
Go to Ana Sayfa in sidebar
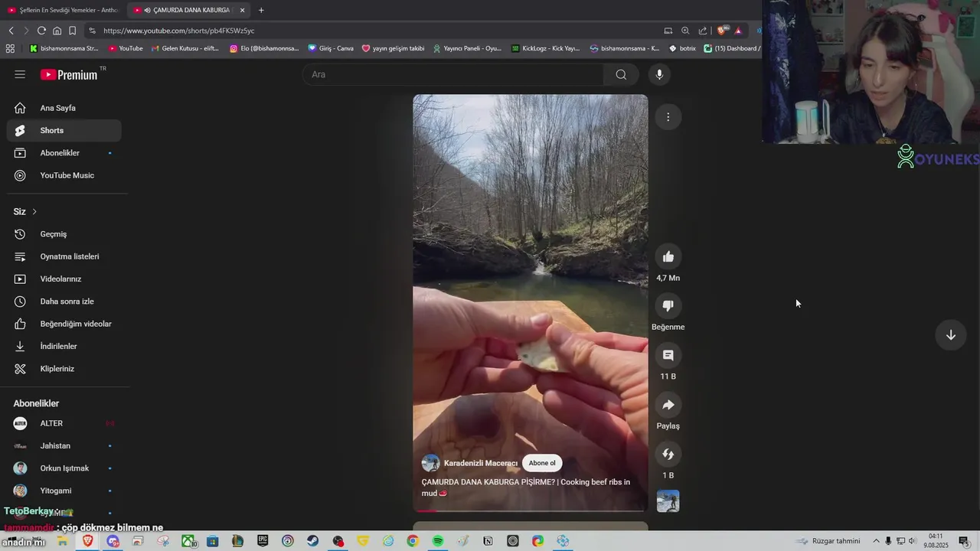coord(64,108)
